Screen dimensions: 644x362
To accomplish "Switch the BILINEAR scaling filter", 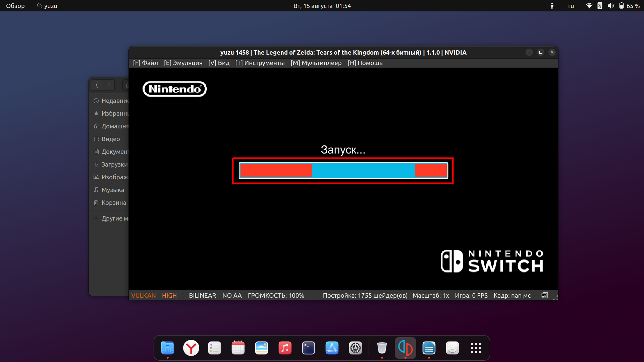I will (202, 296).
